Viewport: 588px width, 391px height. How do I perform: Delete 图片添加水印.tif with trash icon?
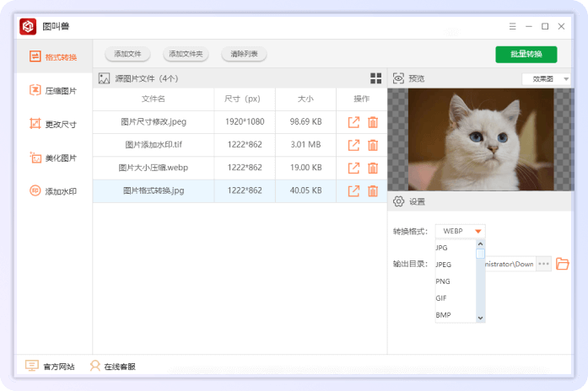click(373, 145)
